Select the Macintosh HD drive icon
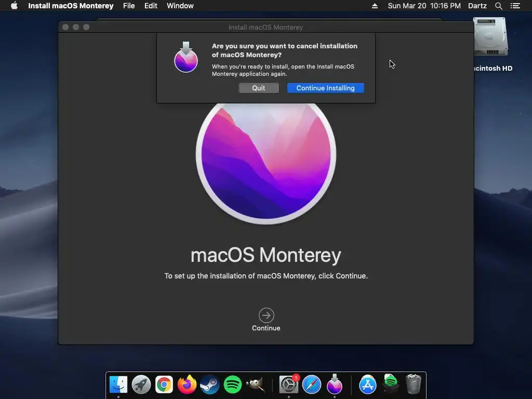Image resolution: width=532 pixels, height=399 pixels. (x=490, y=37)
